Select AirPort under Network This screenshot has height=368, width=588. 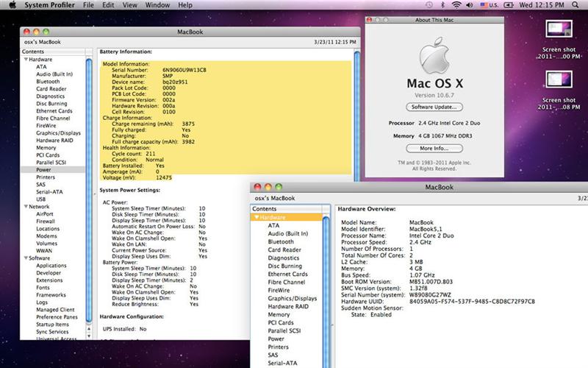pyautogui.click(x=44, y=214)
